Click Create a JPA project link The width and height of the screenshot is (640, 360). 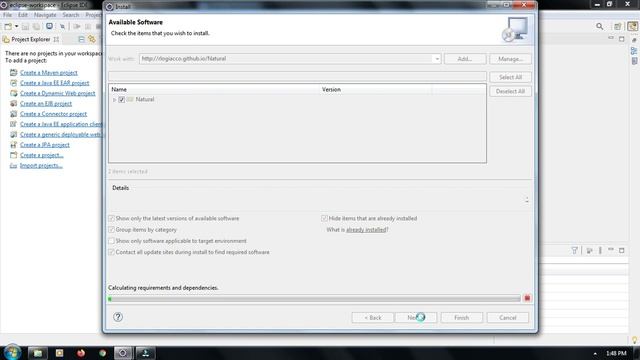pyautogui.click(x=44, y=145)
